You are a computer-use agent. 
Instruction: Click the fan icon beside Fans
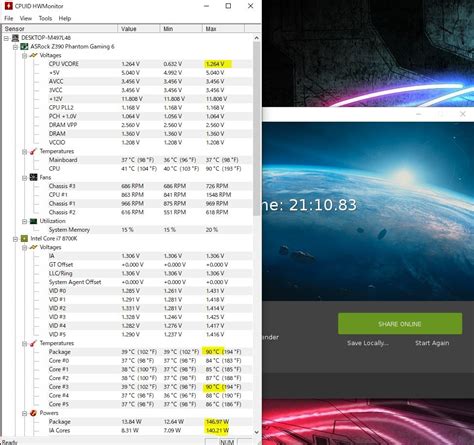coord(33,177)
